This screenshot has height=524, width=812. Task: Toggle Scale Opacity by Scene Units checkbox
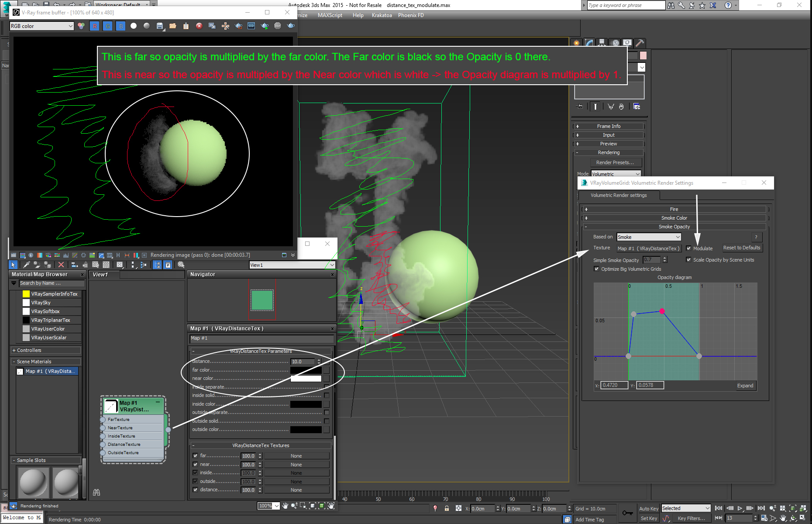[x=688, y=260]
